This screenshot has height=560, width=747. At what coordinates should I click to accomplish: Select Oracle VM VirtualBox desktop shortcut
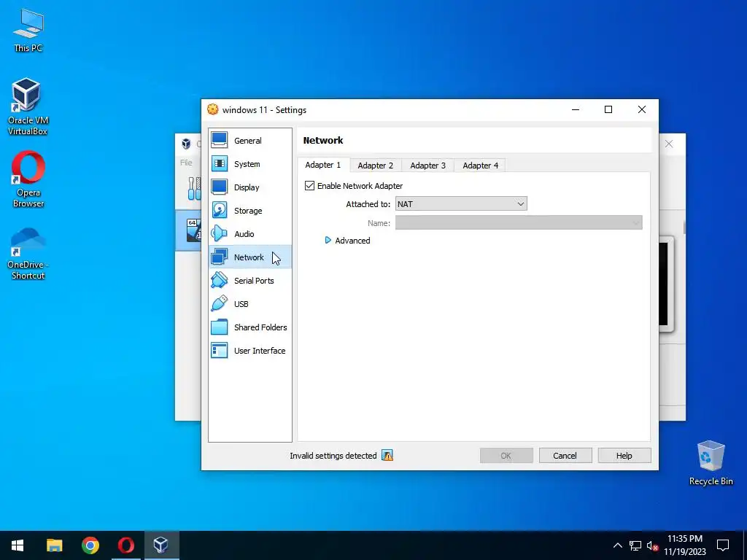[x=28, y=107]
